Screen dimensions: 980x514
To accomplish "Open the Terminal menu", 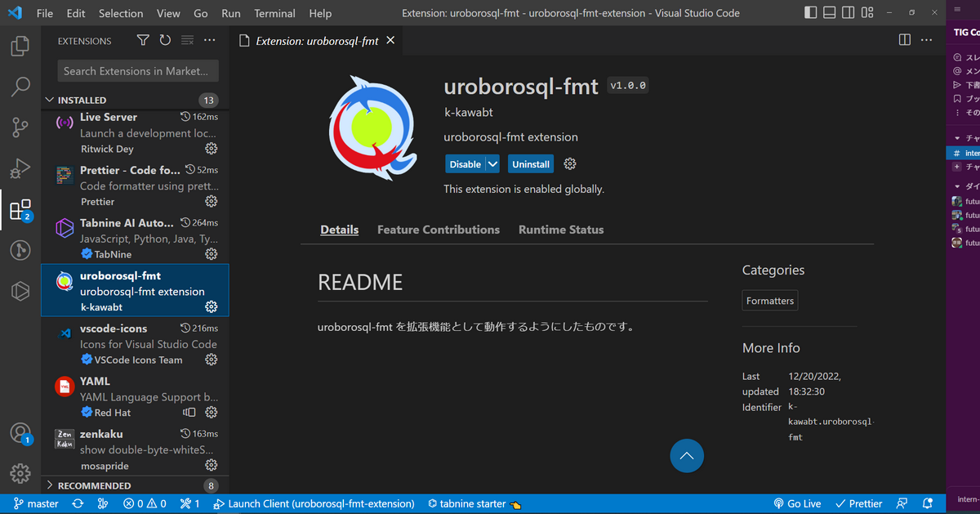I will coord(274,13).
